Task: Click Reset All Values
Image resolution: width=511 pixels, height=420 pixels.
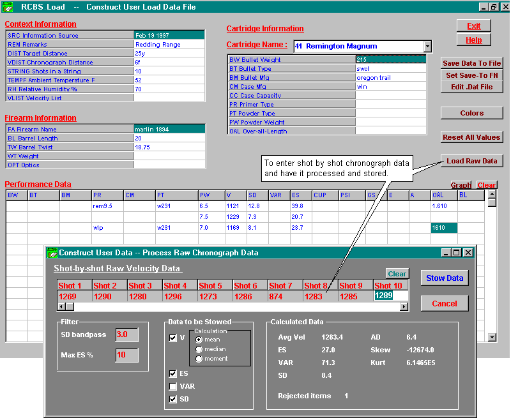Action: pos(471,137)
